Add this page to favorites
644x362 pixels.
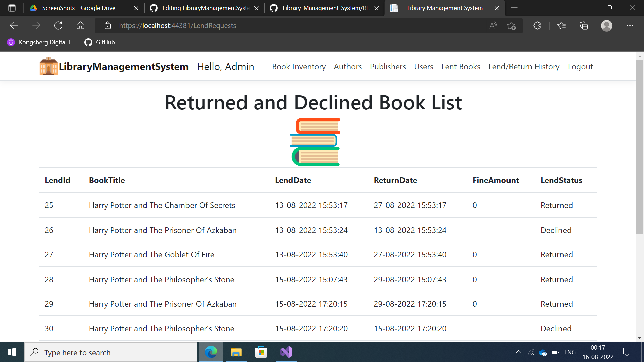coord(511,25)
